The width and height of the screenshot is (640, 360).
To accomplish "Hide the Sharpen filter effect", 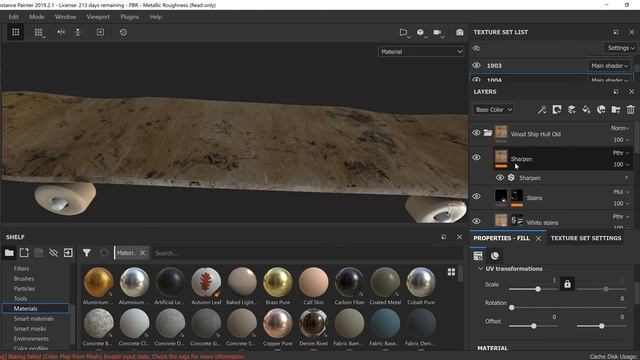I will (x=500, y=178).
